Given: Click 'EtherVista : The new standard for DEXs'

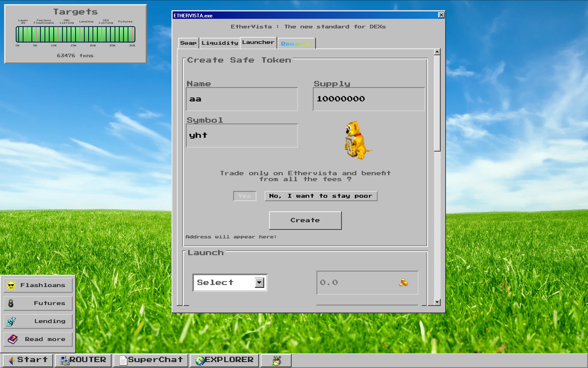Looking at the screenshot, I should 308,27.
